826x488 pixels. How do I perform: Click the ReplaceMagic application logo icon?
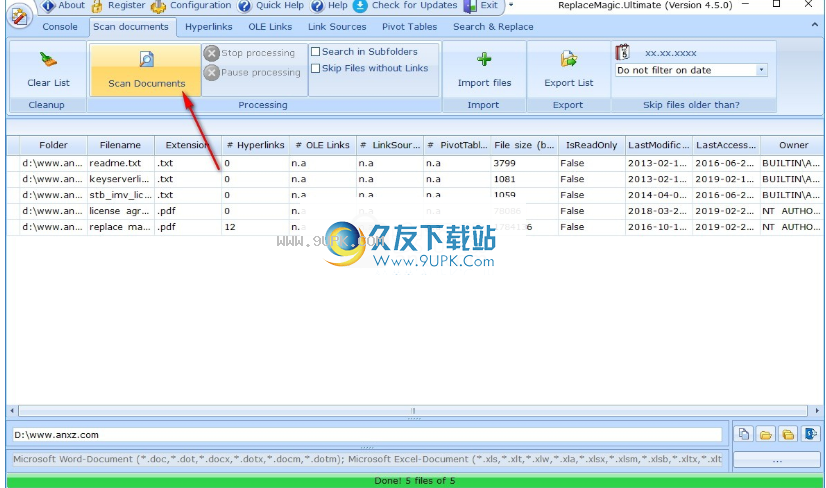coord(19,17)
